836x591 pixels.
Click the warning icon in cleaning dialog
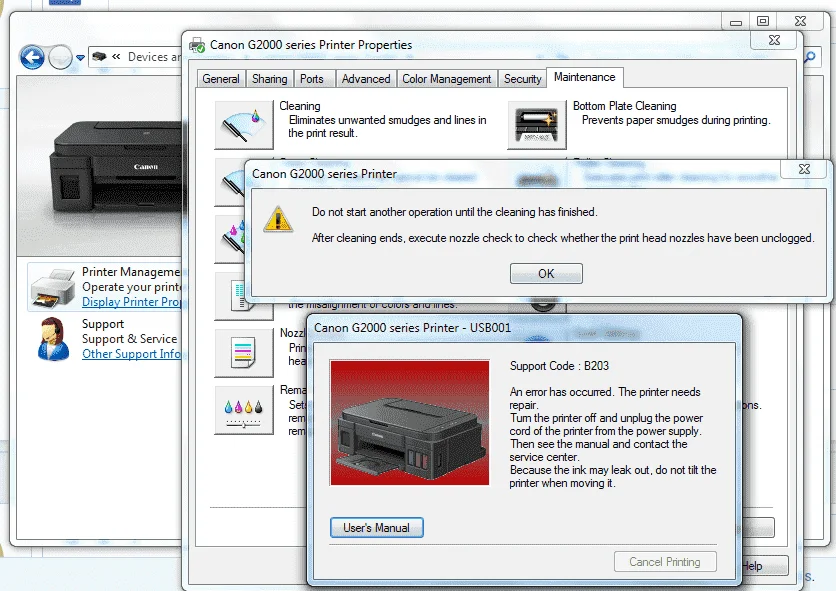[x=278, y=219]
